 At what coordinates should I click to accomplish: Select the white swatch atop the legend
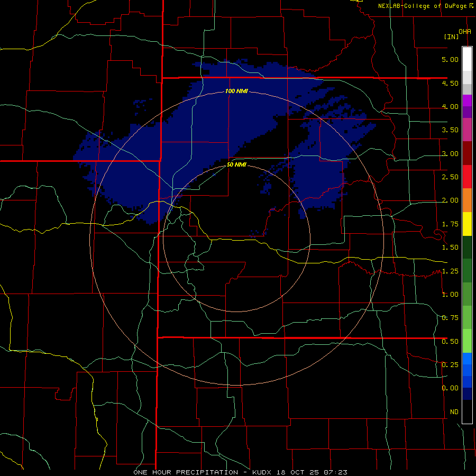467,59
